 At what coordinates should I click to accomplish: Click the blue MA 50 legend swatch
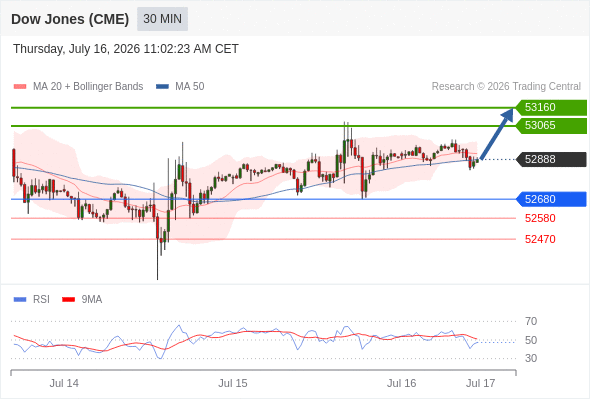point(162,87)
